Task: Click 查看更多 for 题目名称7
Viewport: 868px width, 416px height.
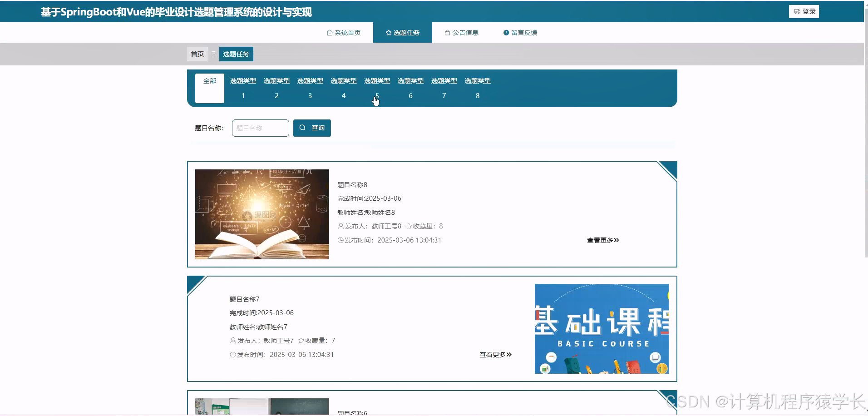Action: click(x=494, y=355)
